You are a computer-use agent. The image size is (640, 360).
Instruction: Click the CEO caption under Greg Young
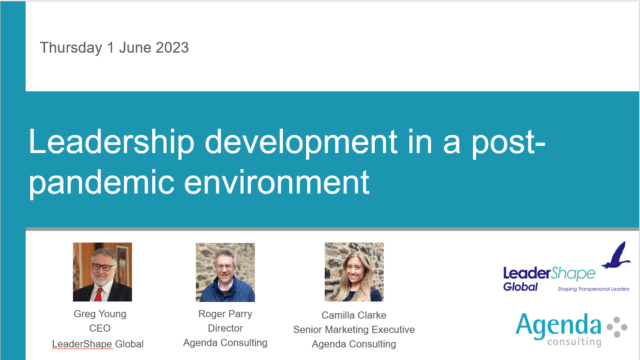[x=100, y=328]
